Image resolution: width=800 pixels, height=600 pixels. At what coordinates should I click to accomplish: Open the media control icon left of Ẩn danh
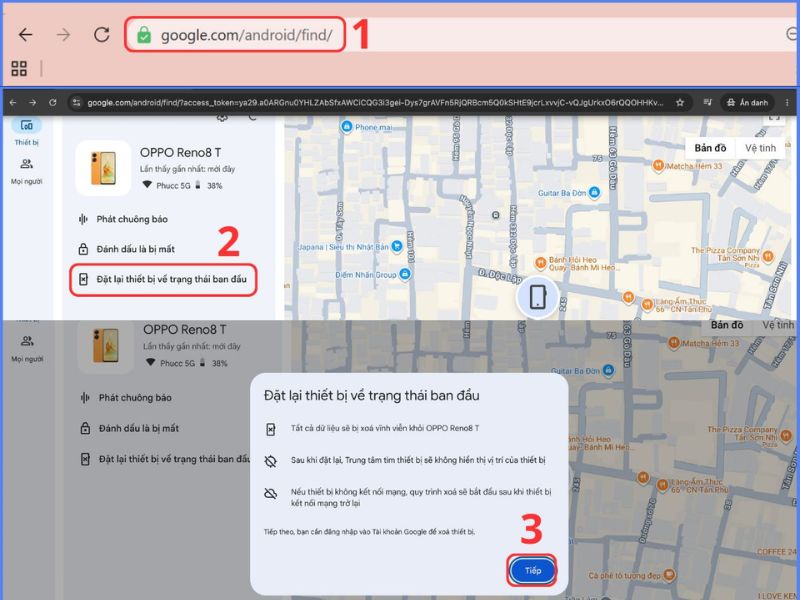(707, 103)
